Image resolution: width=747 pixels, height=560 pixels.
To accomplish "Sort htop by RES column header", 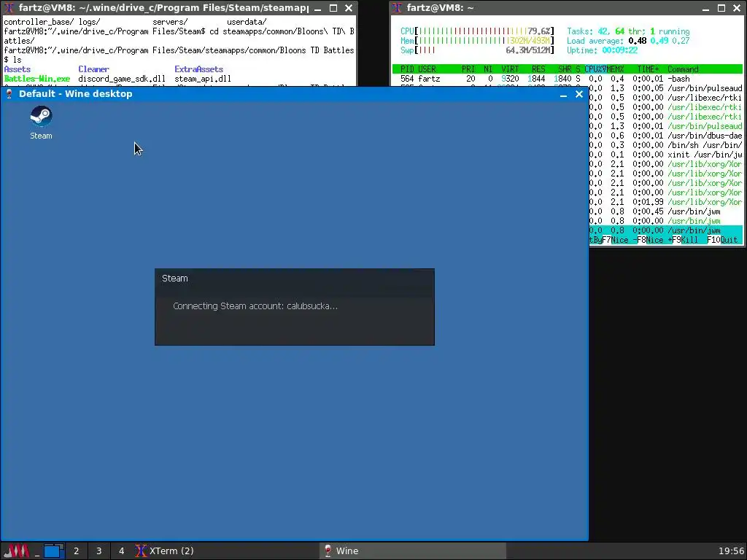I will 538,69.
